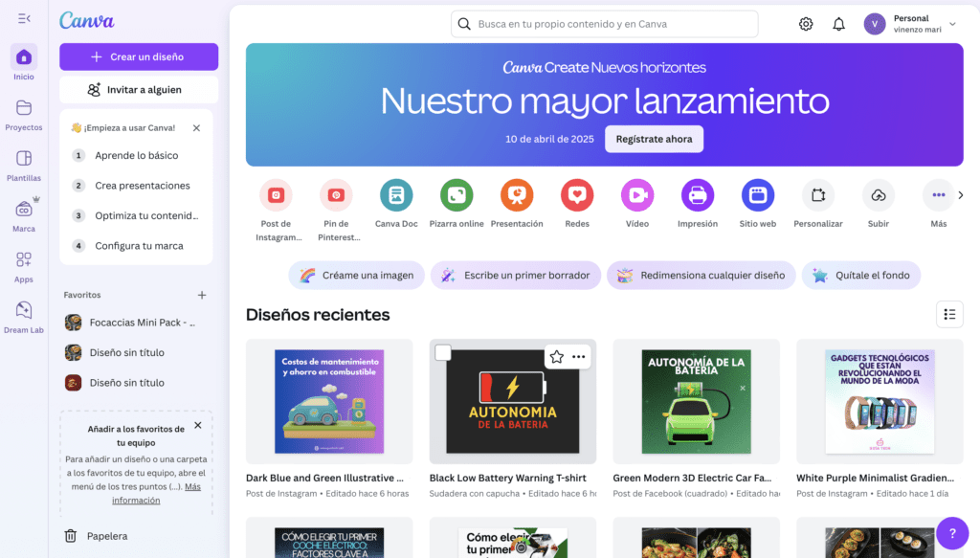This screenshot has width=980, height=558.
Task: Open the purple help question-mark button
Action: click(952, 533)
